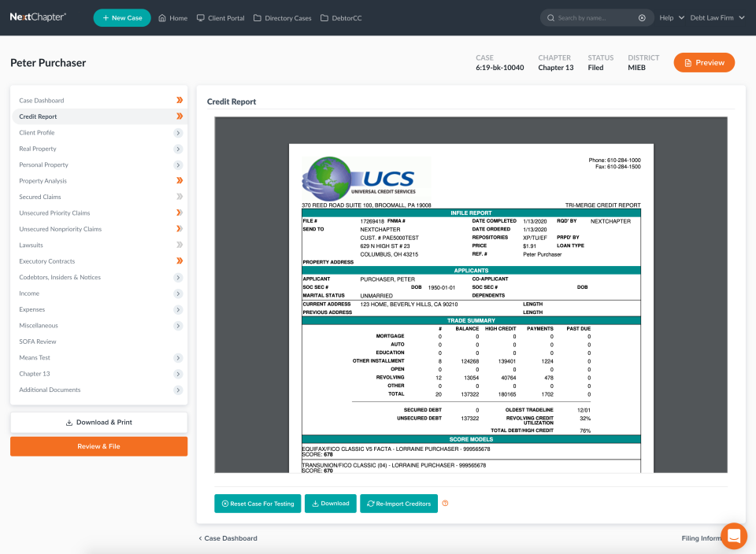Clear the search box using the x icon
The width and height of the screenshot is (756, 554).
tap(642, 17)
